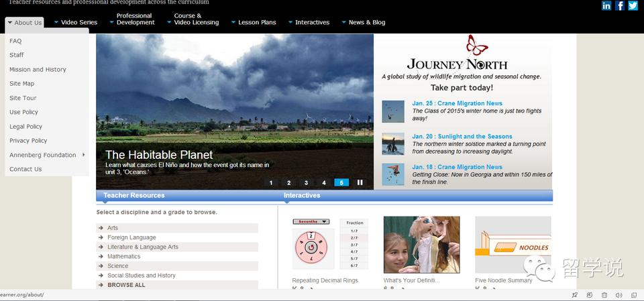Click the Journey North butterfly logo
The image size is (644, 301).
pos(476,46)
